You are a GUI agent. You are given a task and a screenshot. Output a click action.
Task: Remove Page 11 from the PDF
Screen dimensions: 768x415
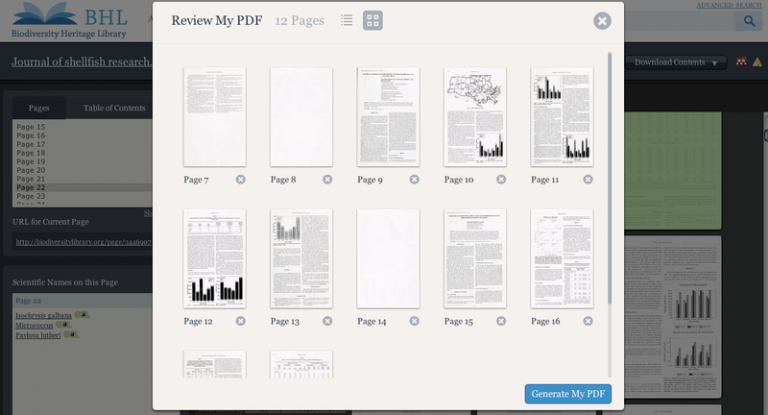(588, 180)
